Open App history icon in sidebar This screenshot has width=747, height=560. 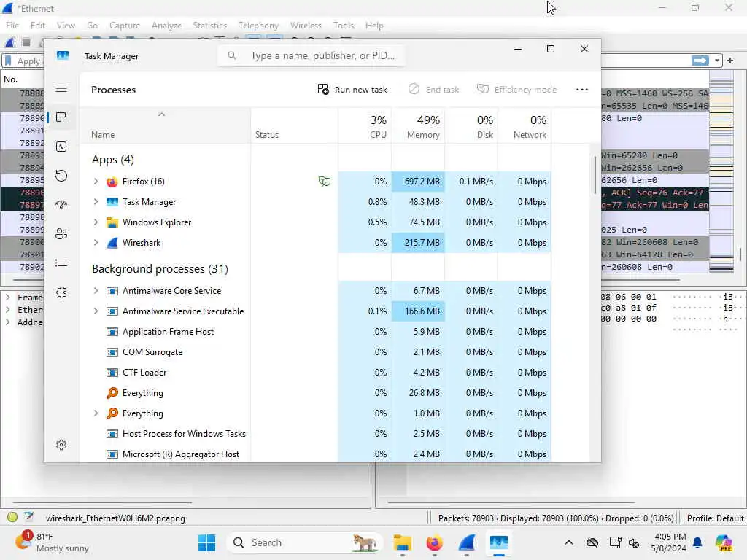coord(61,176)
